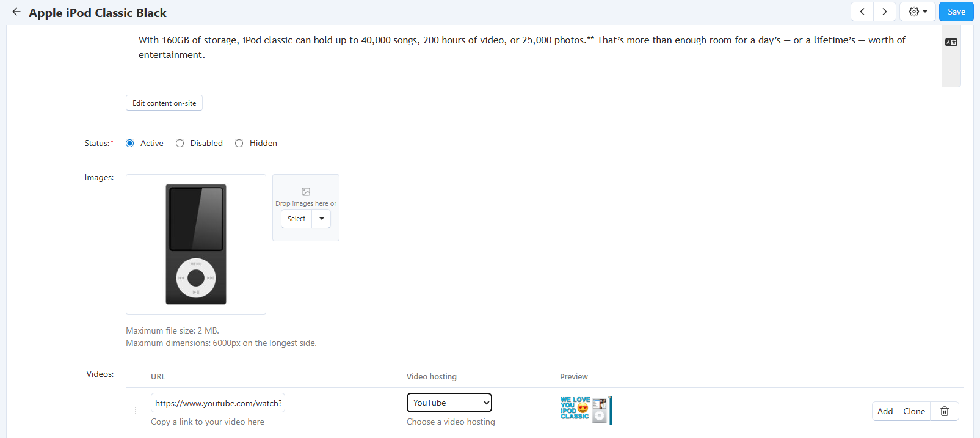
Task: Click the 'Apple iPod Classic Black' page title
Action: [98, 13]
